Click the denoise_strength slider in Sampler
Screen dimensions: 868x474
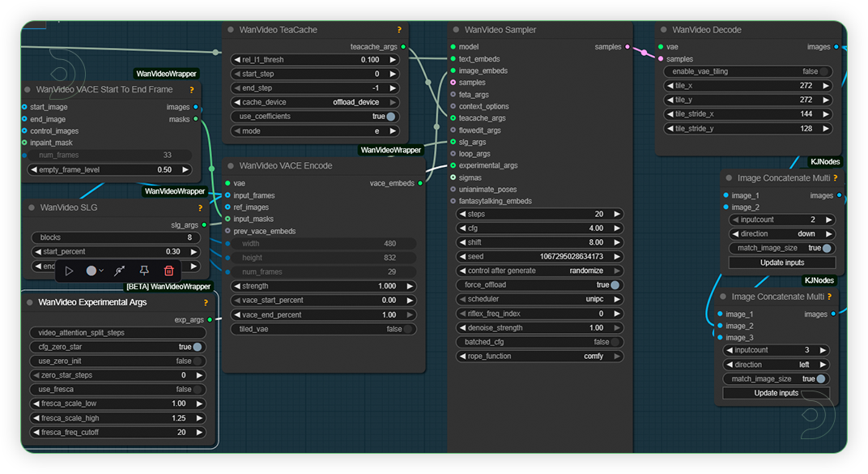(x=540, y=328)
